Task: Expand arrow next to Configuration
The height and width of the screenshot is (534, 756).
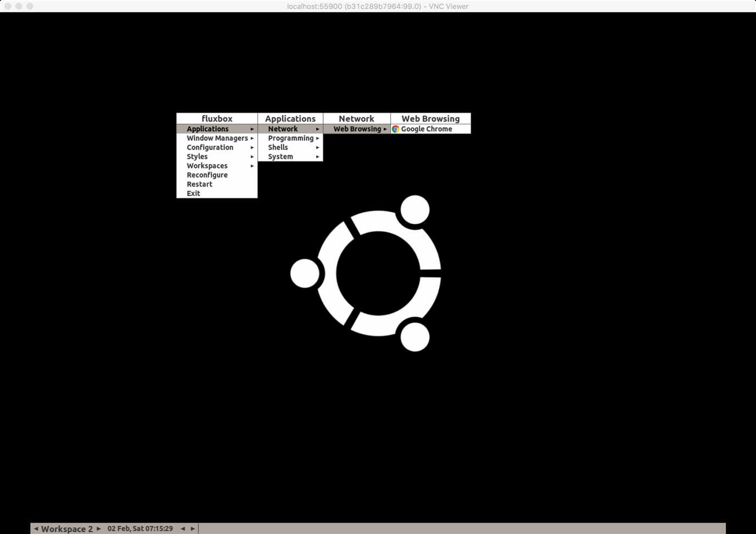Action: pos(252,147)
